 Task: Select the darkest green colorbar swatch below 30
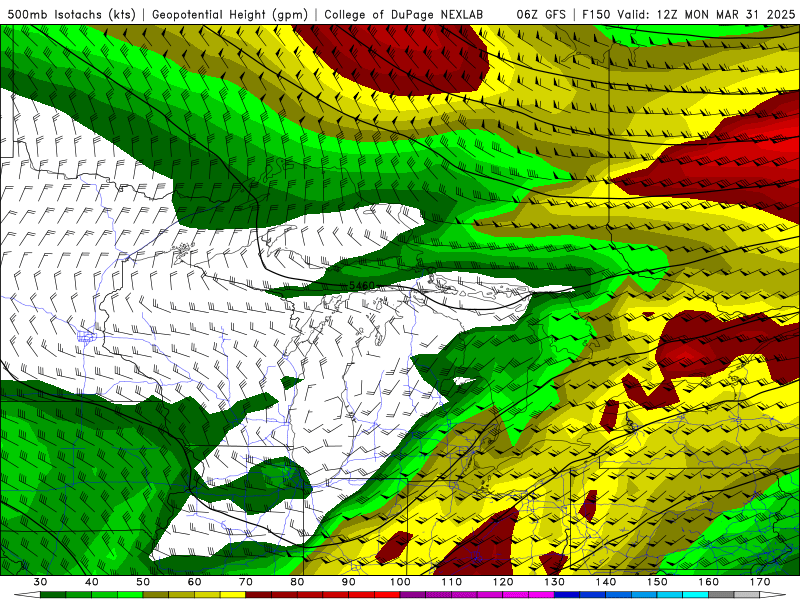(x=53, y=595)
